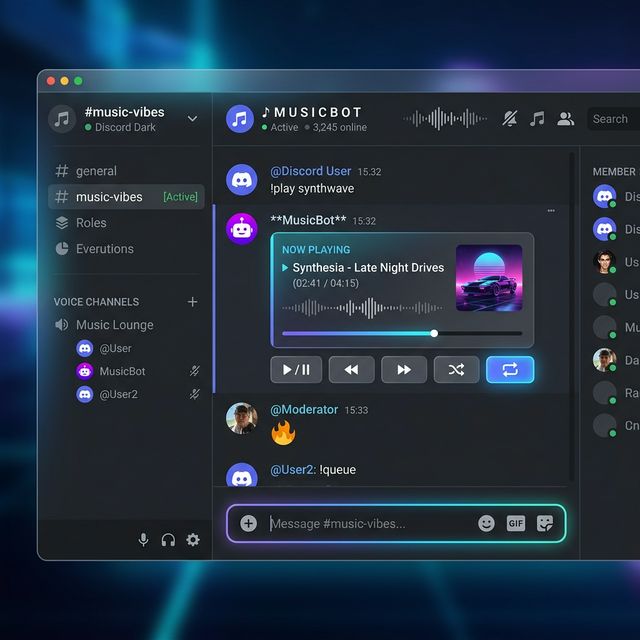Click the Moderator photo avatar
The image size is (640, 640).
coord(242,418)
